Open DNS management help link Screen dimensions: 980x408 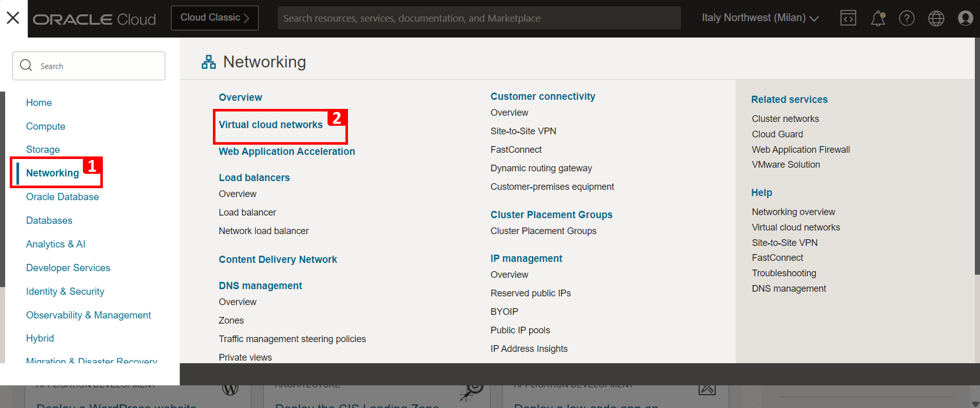(789, 288)
